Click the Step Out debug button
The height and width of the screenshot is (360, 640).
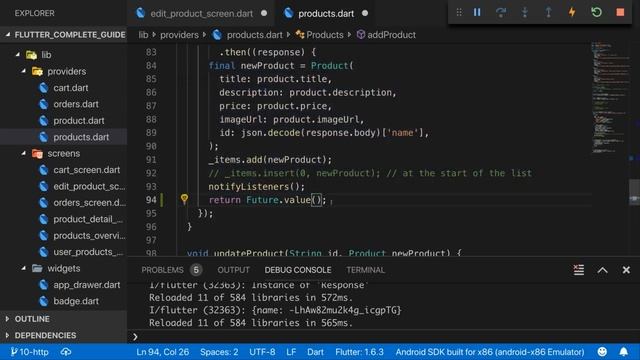(x=548, y=12)
